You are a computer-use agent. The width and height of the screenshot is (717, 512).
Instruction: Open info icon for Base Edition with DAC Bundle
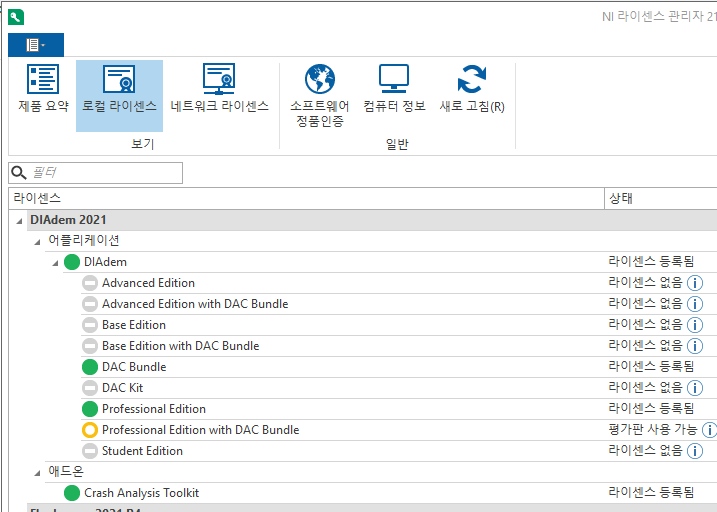pyautogui.click(x=695, y=346)
